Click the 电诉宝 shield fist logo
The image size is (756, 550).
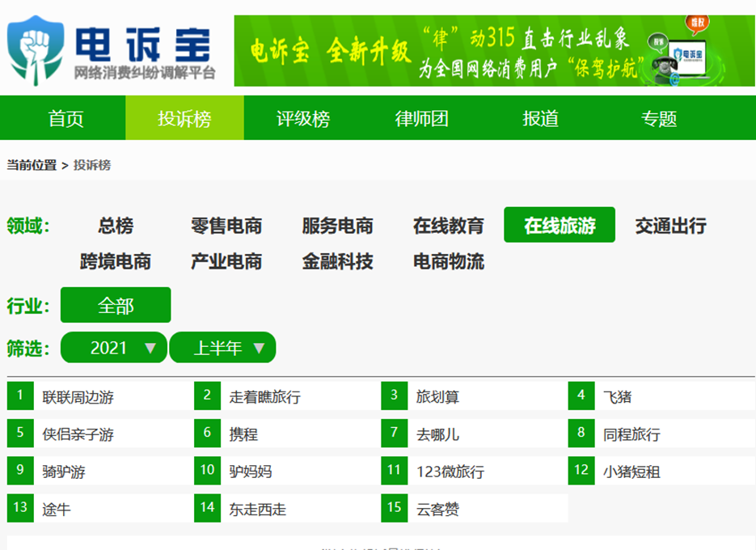click(x=36, y=51)
